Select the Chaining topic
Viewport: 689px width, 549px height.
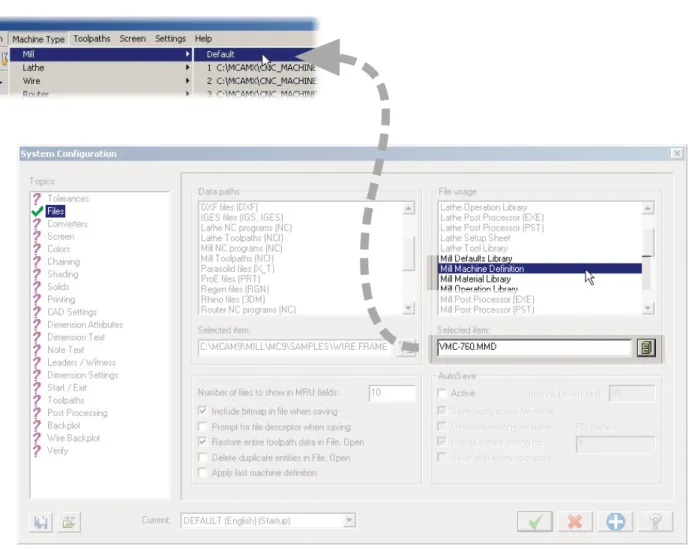click(x=63, y=262)
